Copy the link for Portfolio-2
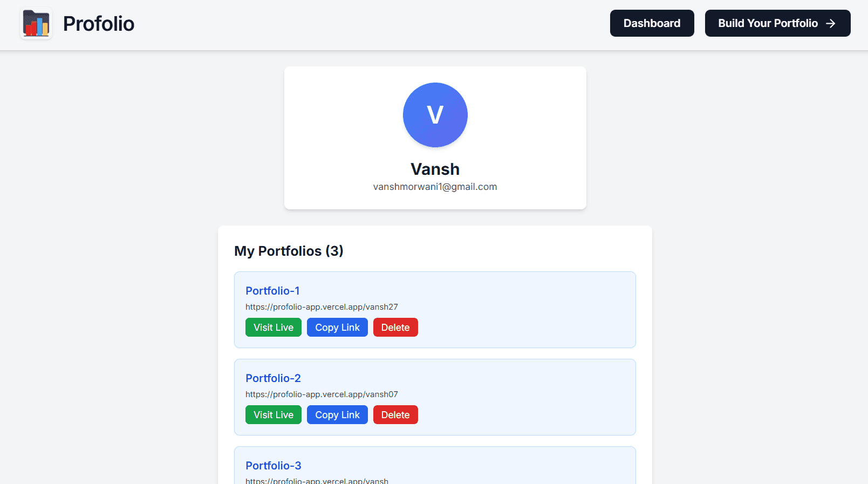This screenshot has width=868, height=484. 337,415
